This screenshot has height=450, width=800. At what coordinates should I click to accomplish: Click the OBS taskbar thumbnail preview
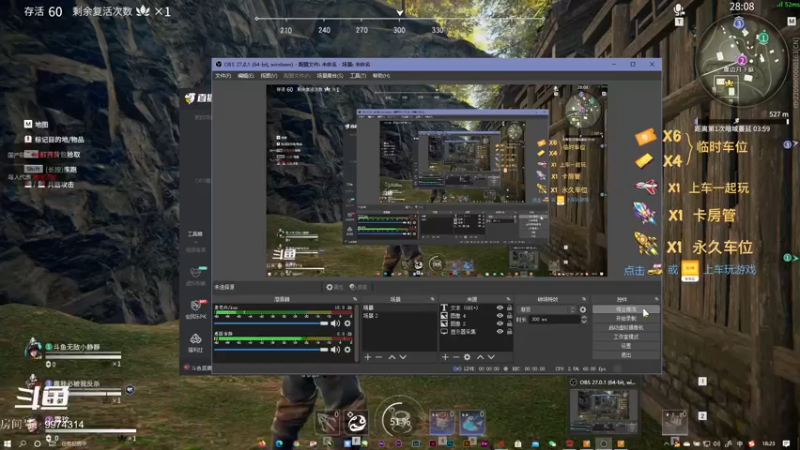coord(604,411)
